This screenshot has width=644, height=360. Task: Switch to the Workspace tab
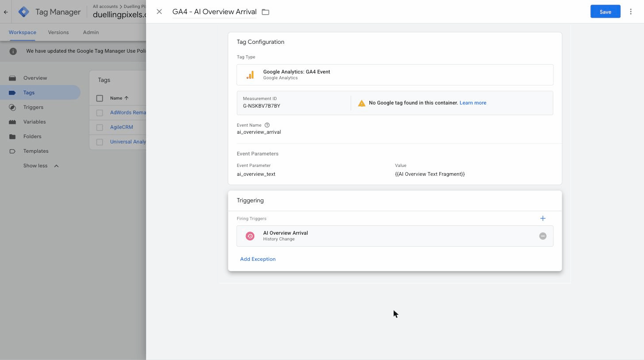(x=22, y=32)
